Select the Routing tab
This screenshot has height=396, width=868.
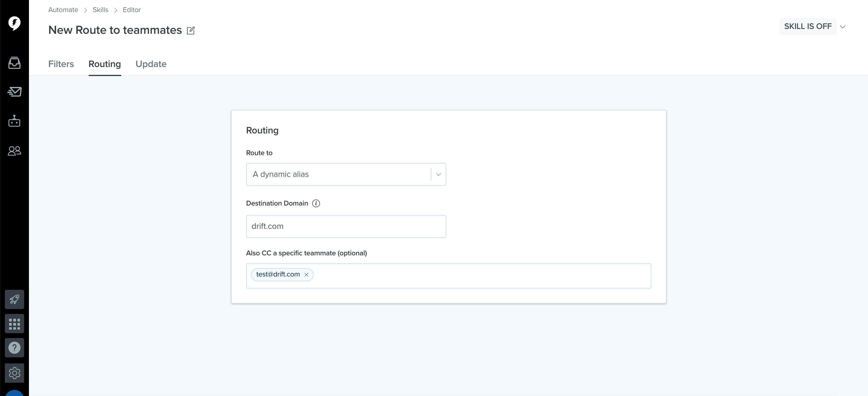click(105, 64)
